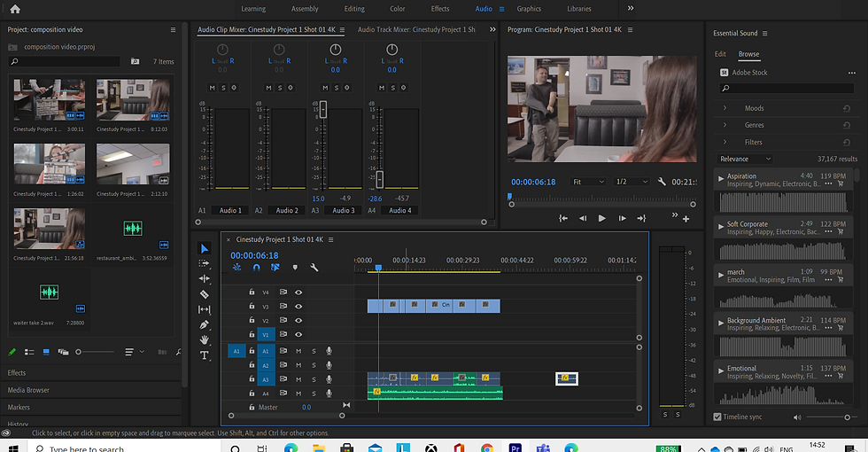The height and width of the screenshot is (452, 868).
Task: Hide video track V3 with eye icon
Action: click(x=298, y=307)
